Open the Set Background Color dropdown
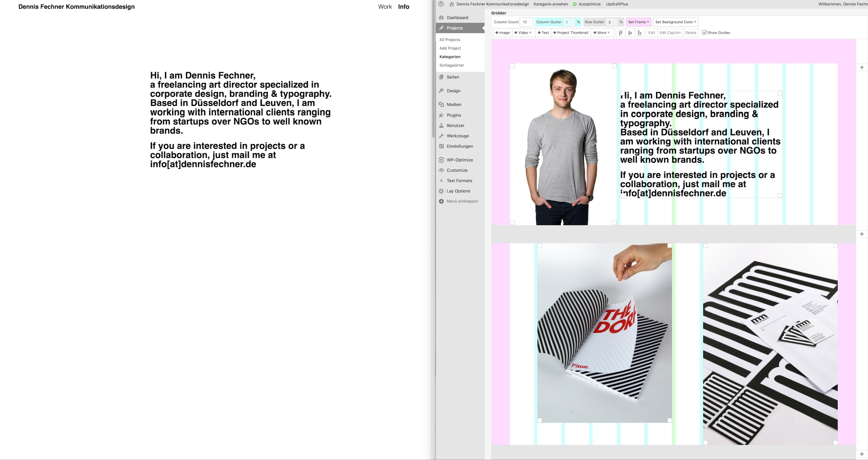The width and height of the screenshot is (868, 460). pos(675,22)
